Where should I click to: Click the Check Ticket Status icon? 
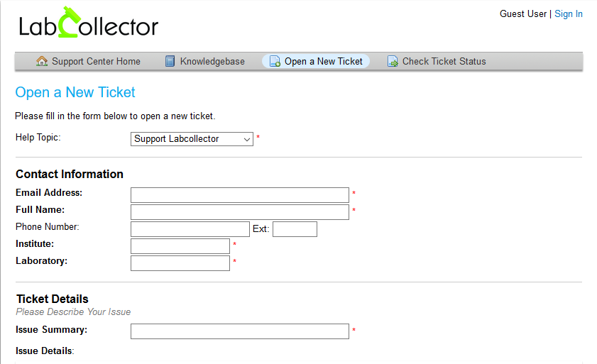393,61
